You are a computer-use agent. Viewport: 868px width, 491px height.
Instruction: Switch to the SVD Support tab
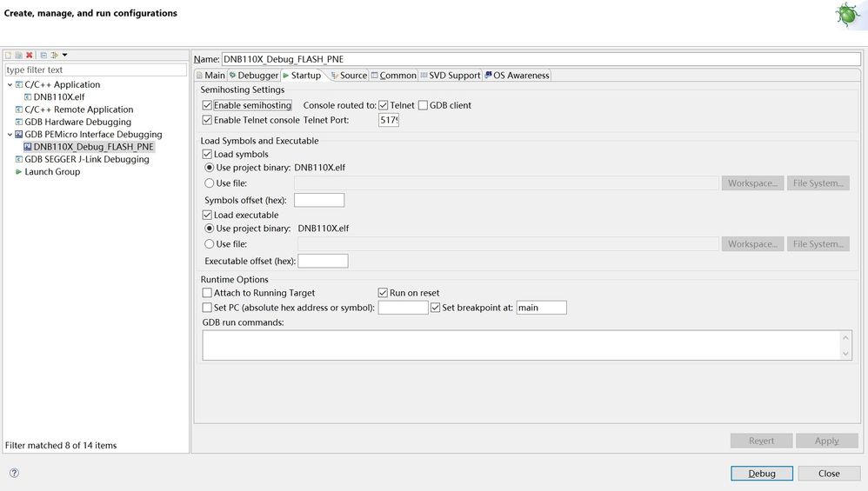click(451, 76)
